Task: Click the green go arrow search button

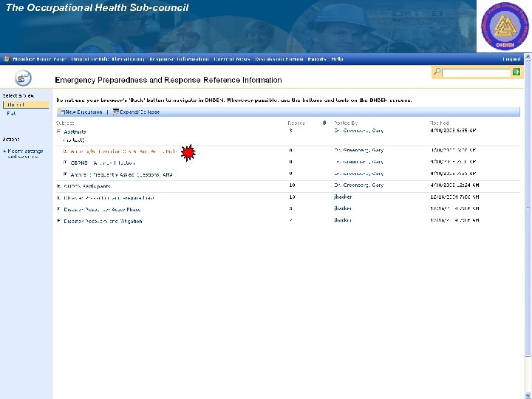Action: click(x=516, y=72)
